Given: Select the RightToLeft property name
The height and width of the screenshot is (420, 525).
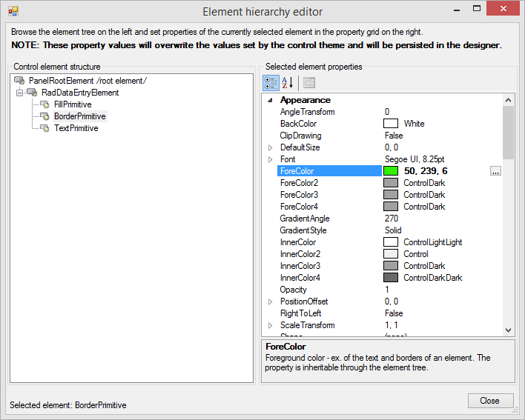Looking at the screenshot, I should [x=300, y=313].
